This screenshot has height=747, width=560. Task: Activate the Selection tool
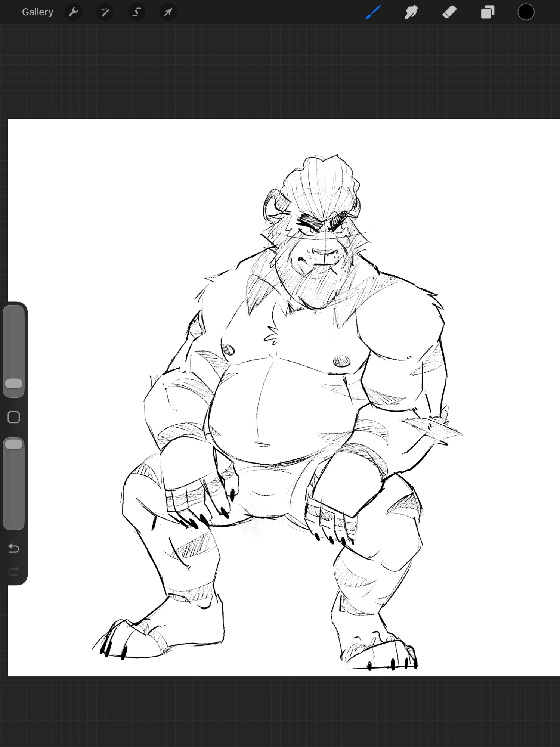coord(137,12)
